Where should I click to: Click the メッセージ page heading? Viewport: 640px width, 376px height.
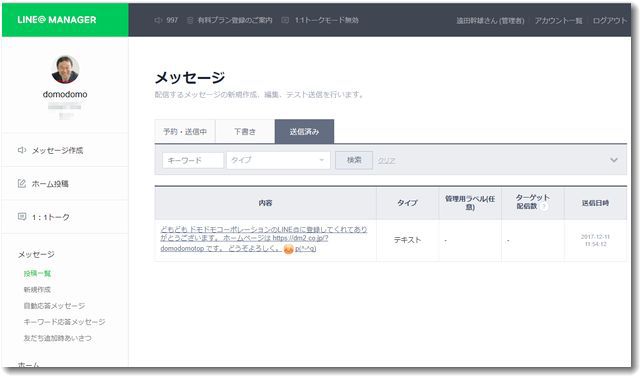click(x=190, y=78)
